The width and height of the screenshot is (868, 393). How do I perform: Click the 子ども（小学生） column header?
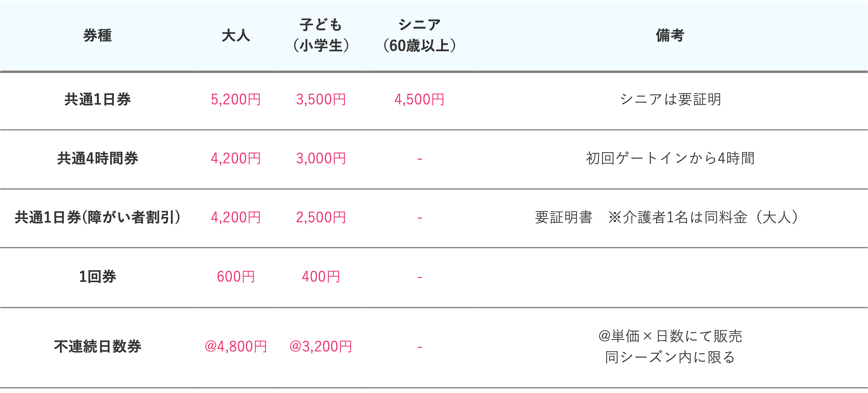[321, 35]
